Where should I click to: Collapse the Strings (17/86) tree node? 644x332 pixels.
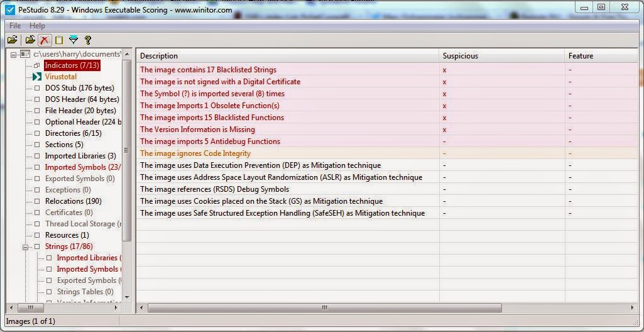pyautogui.click(x=26, y=247)
